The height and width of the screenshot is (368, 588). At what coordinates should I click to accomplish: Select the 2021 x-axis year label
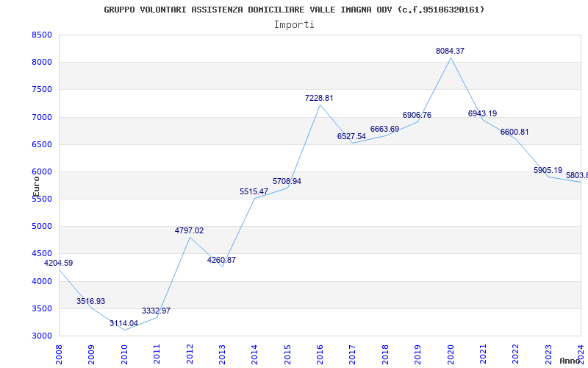tap(483, 354)
